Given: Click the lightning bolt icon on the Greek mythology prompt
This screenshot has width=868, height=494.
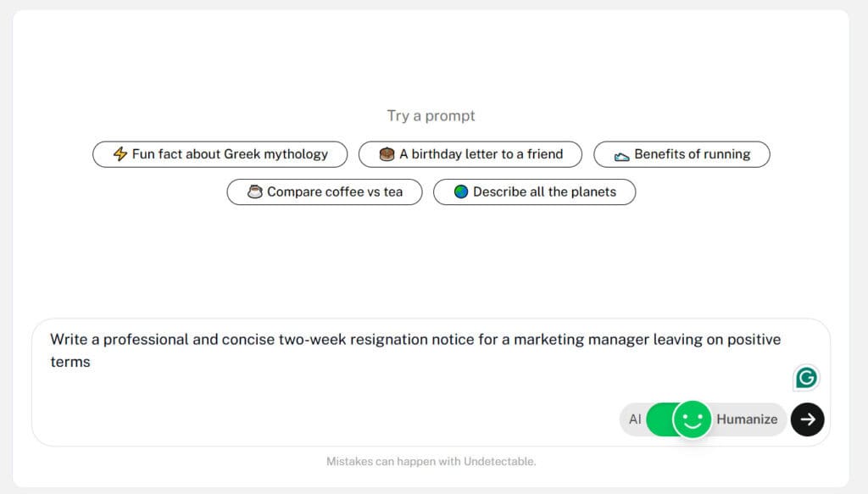Looking at the screenshot, I should tap(120, 153).
